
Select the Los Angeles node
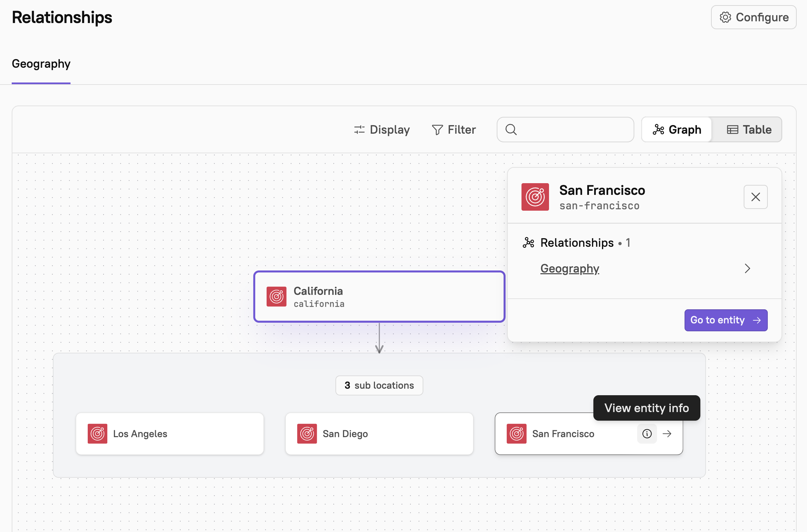170,434
